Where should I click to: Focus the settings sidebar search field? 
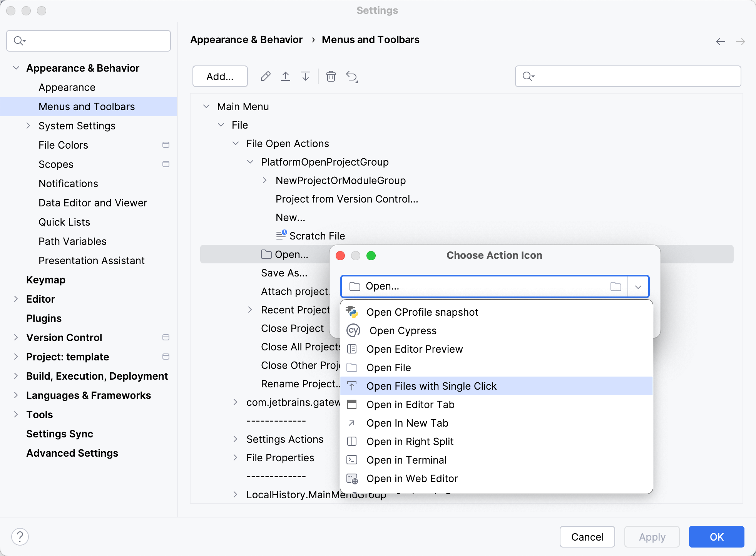tap(89, 41)
